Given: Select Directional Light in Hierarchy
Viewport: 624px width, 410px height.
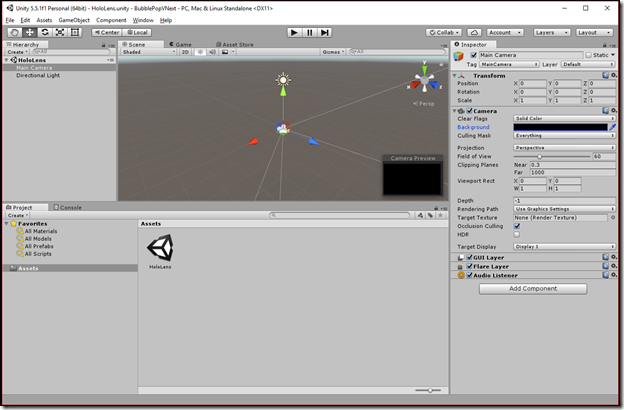Looking at the screenshot, I should click(38, 75).
